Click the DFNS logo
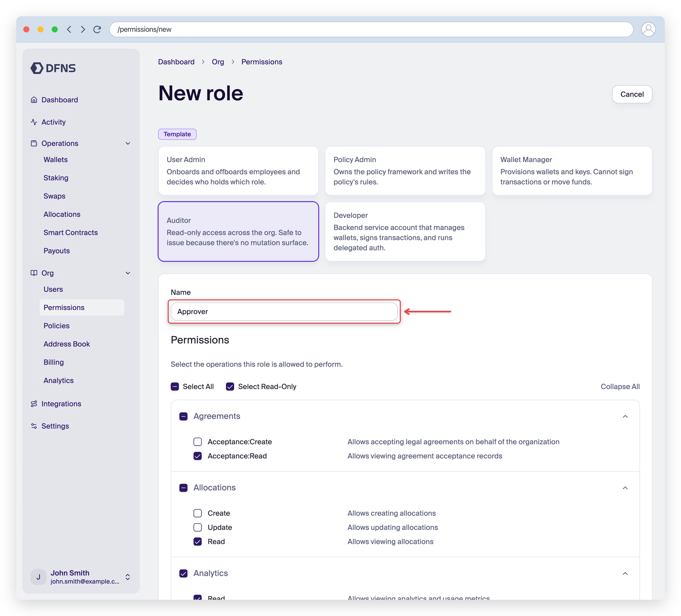The height and width of the screenshot is (616, 681). (53, 68)
